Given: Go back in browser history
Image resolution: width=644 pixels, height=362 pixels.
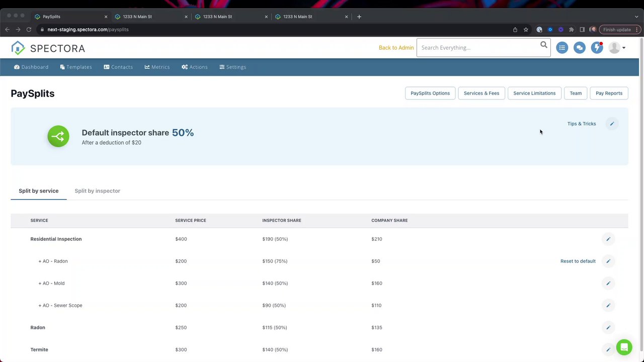Looking at the screenshot, I should pos(7,30).
